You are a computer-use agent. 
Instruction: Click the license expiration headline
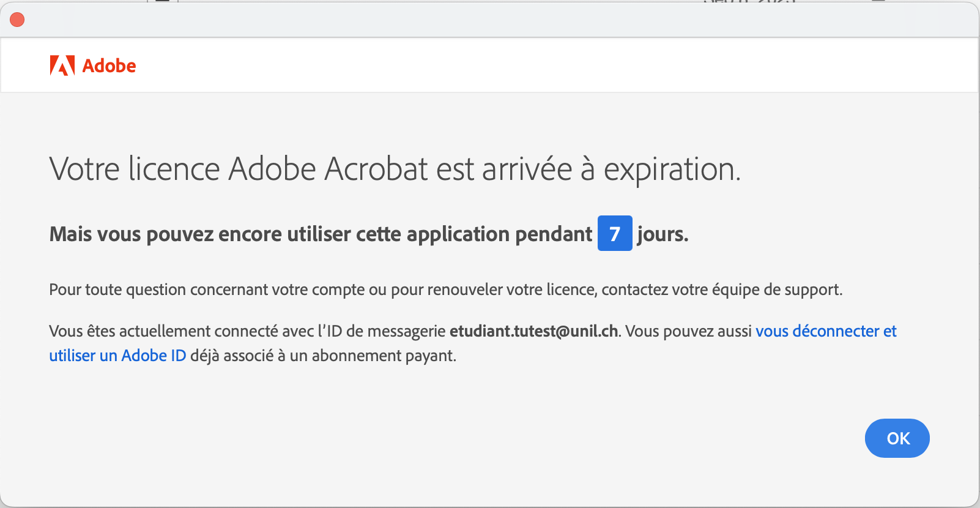[x=395, y=169]
